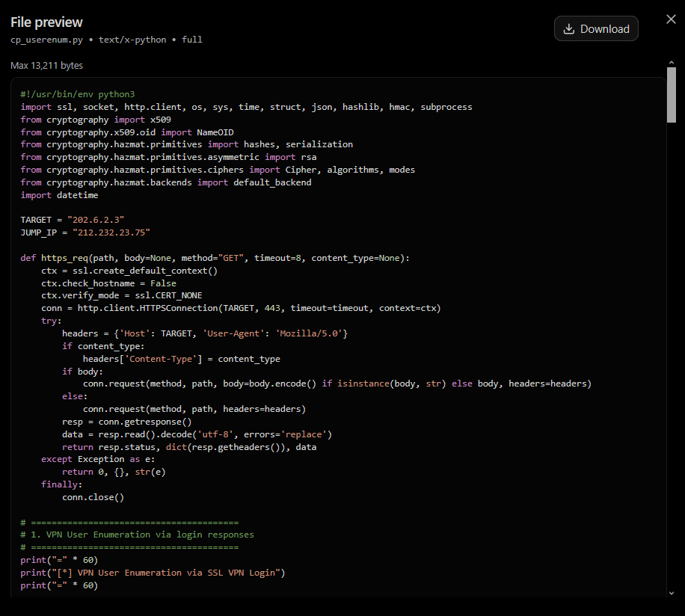The width and height of the screenshot is (685, 616).
Task: Click the TARGET = "202.6.2.3" line
Action: [x=73, y=220]
